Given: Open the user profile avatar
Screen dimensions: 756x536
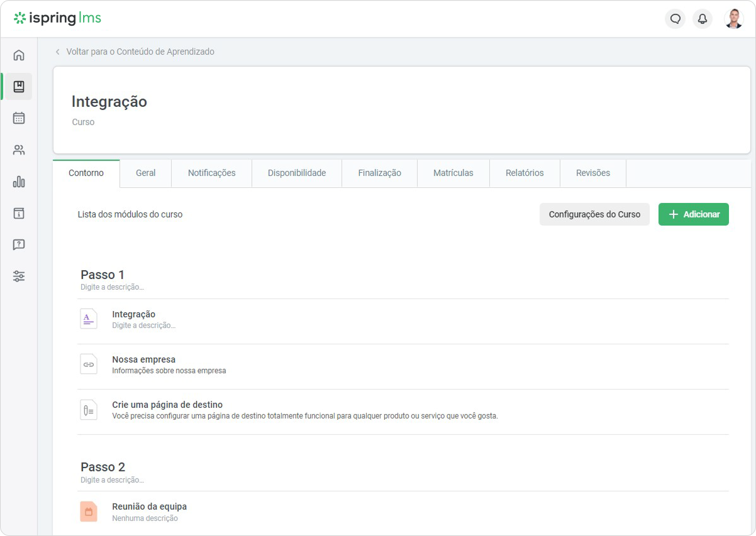Looking at the screenshot, I should [733, 19].
